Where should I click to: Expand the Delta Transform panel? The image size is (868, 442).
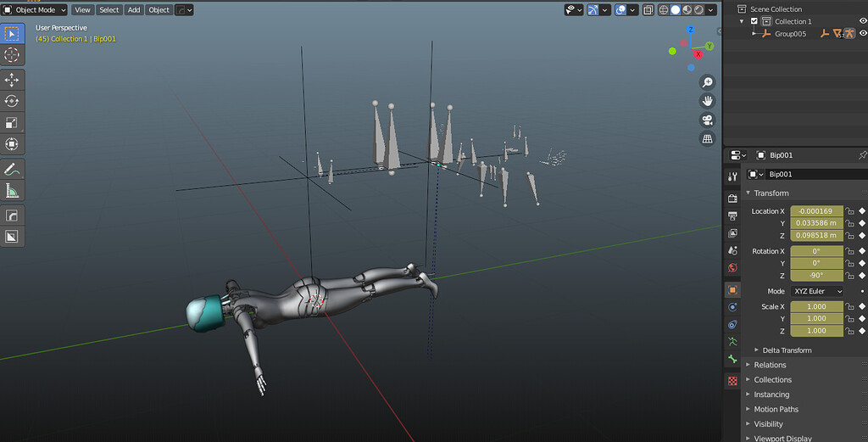tap(787, 350)
